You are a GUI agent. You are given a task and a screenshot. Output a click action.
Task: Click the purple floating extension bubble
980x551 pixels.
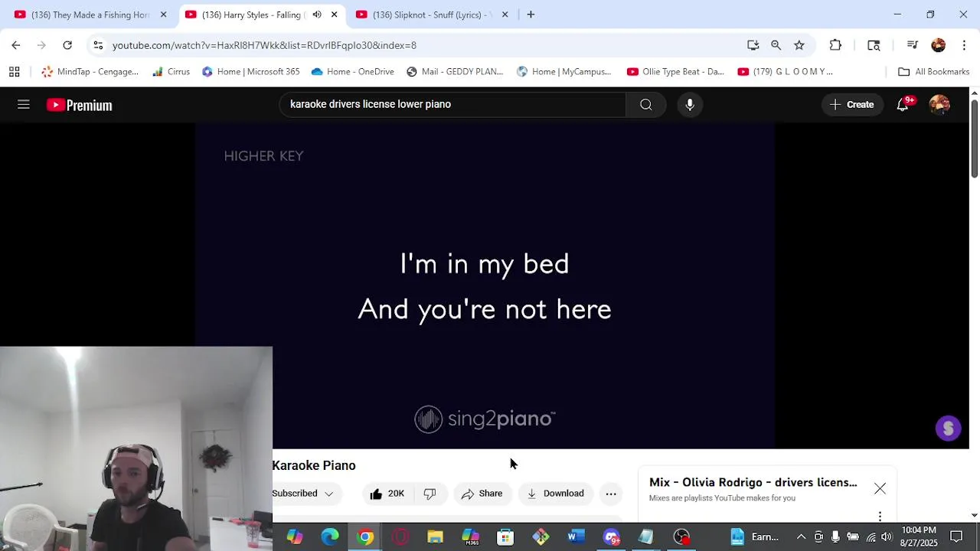click(948, 429)
